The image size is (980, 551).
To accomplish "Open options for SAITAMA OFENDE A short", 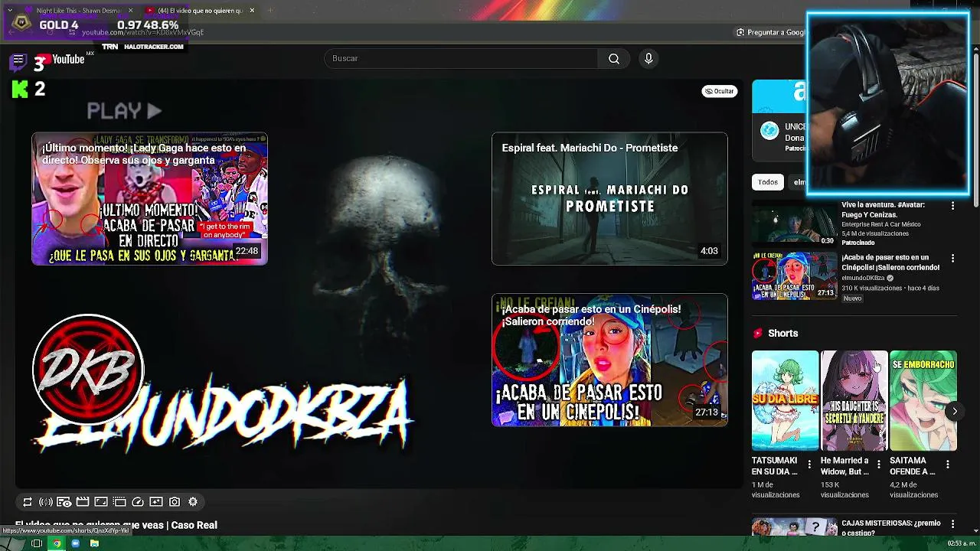I will click(x=947, y=465).
